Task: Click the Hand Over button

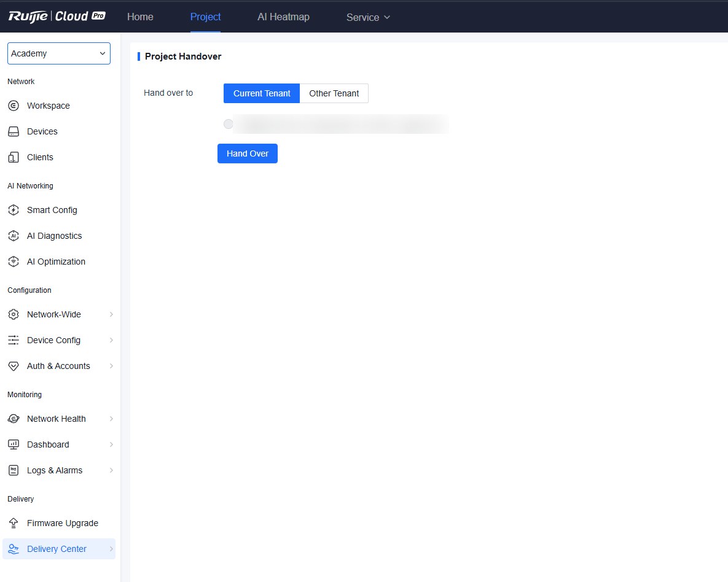Action: point(248,153)
